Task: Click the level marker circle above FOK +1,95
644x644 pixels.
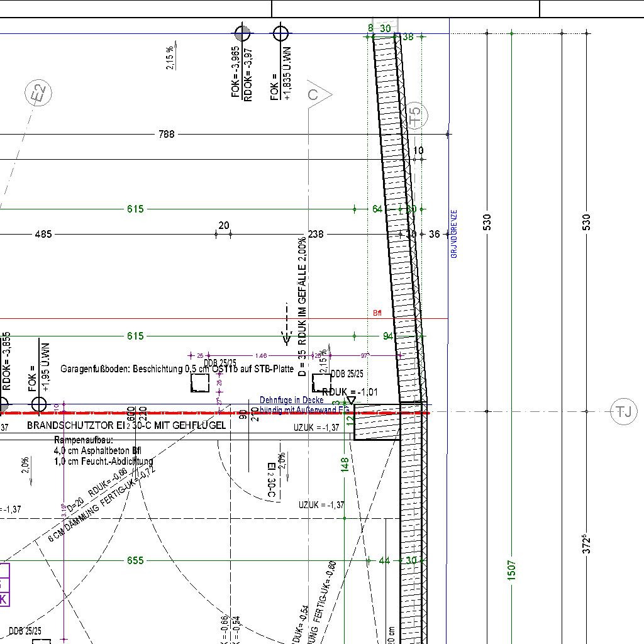Action: (39, 404)
